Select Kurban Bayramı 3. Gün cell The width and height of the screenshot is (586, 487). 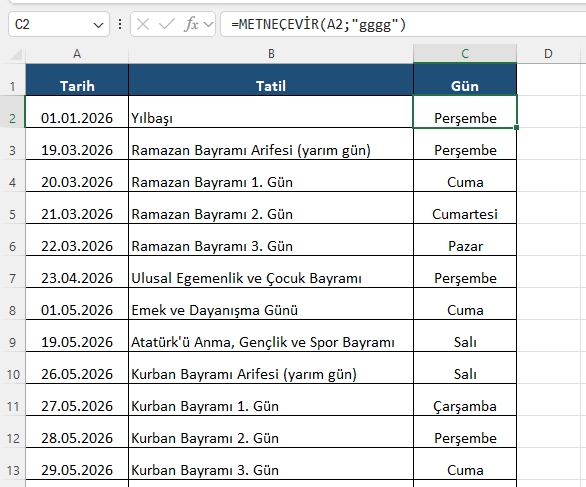pyautogui.click(x=271, y=464)
